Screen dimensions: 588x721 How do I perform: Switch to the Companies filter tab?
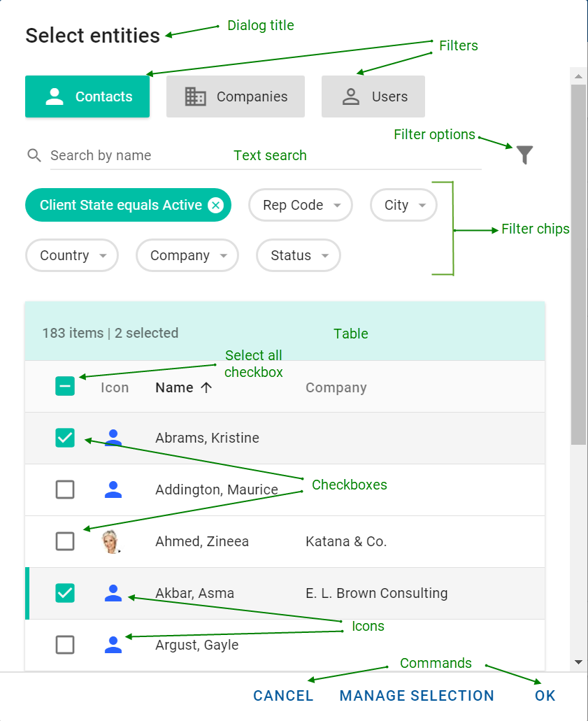click(235, 97)
